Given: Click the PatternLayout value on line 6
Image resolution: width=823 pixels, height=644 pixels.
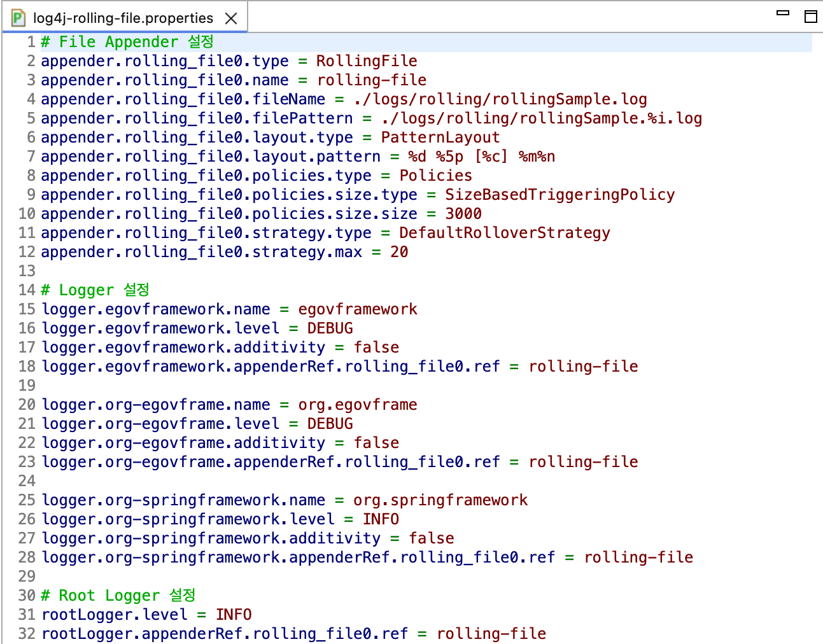Looking at the screenshot, I should [x=440, y=137].
